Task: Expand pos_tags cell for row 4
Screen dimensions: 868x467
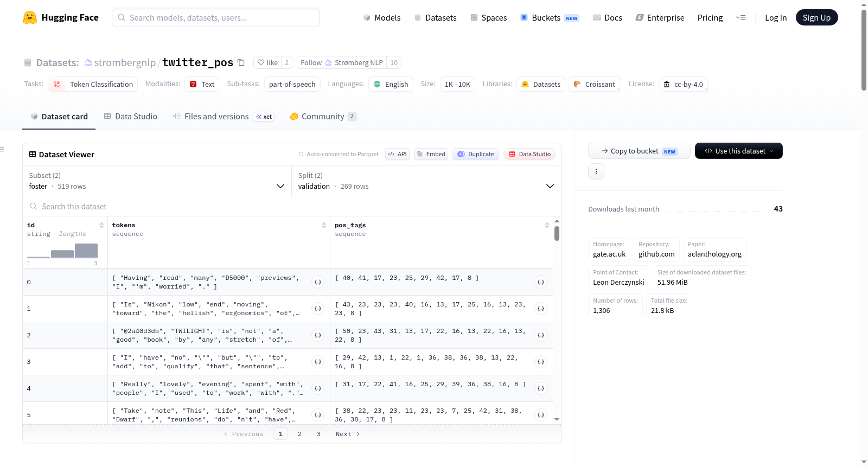Action: tap(541, 388)
